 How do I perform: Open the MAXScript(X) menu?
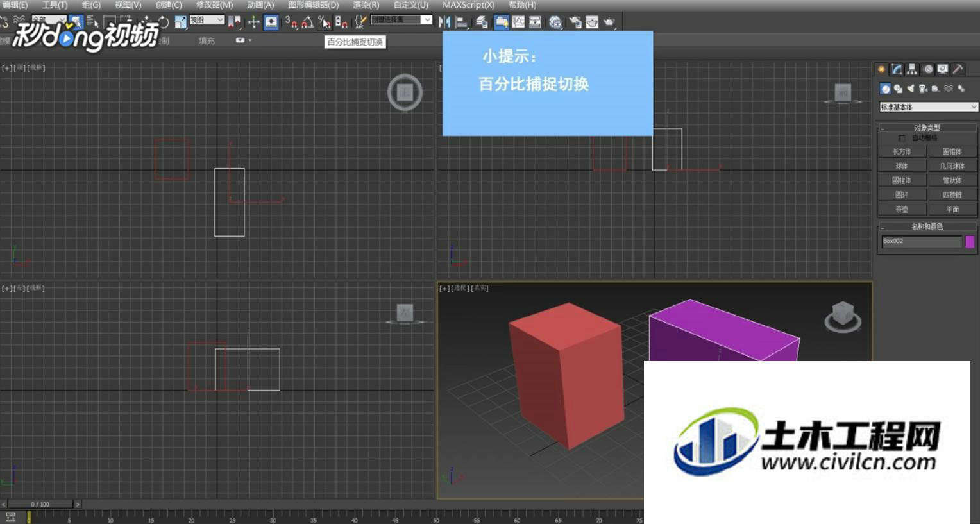(x=468, y=4)
